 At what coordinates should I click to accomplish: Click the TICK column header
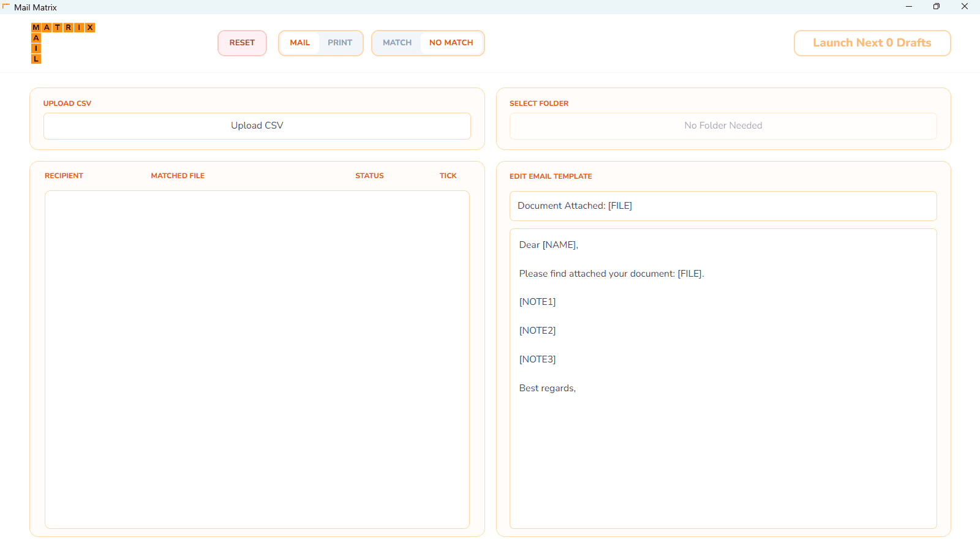tap(448, 176)
